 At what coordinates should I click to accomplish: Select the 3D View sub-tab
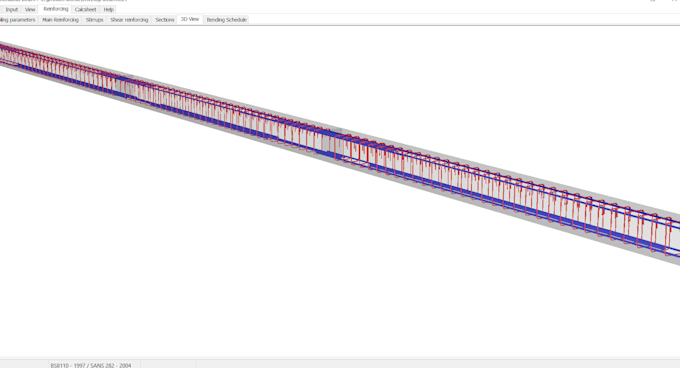190,20
